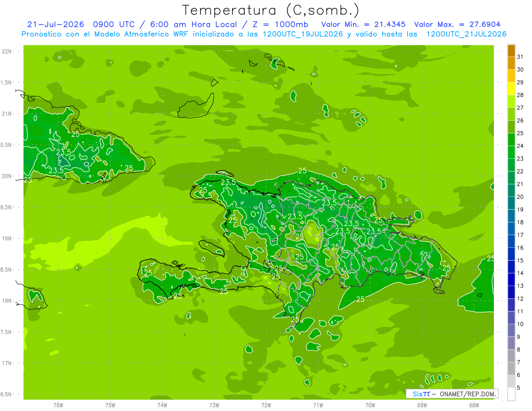Click the legend value label '25'
This screenshot has height=411, width=532.
(x=520, y=133)
